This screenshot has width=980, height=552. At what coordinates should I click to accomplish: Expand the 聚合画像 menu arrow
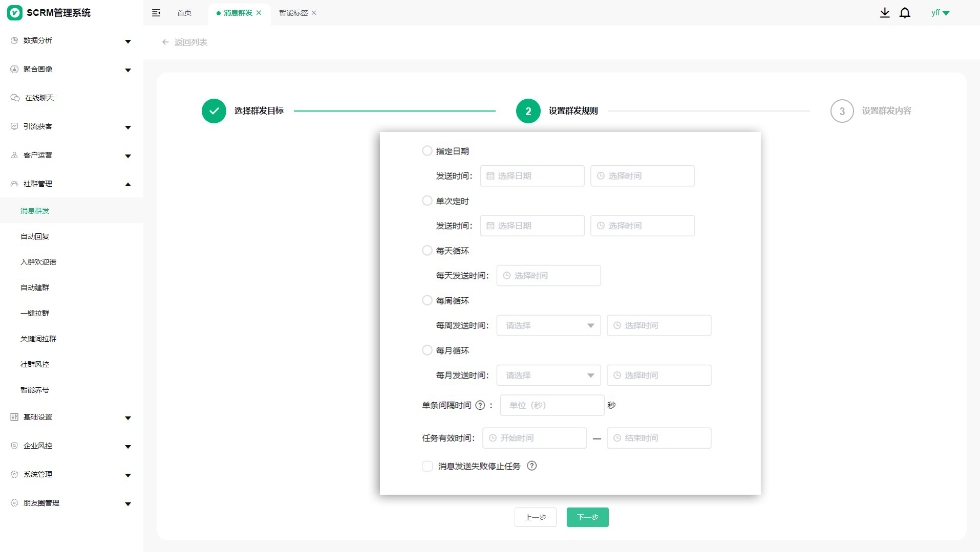click(x=128, y=70)
